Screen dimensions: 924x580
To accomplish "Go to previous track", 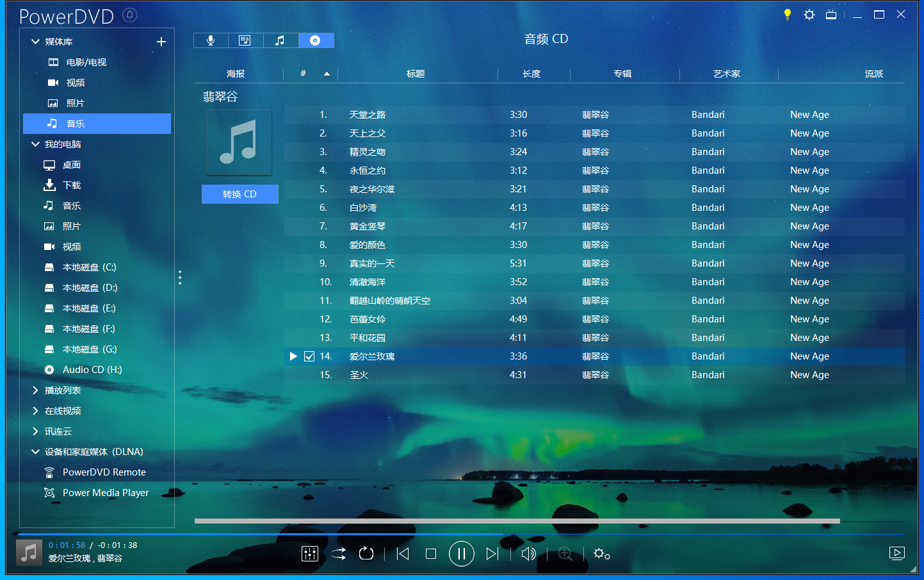I will coord(403,554).
